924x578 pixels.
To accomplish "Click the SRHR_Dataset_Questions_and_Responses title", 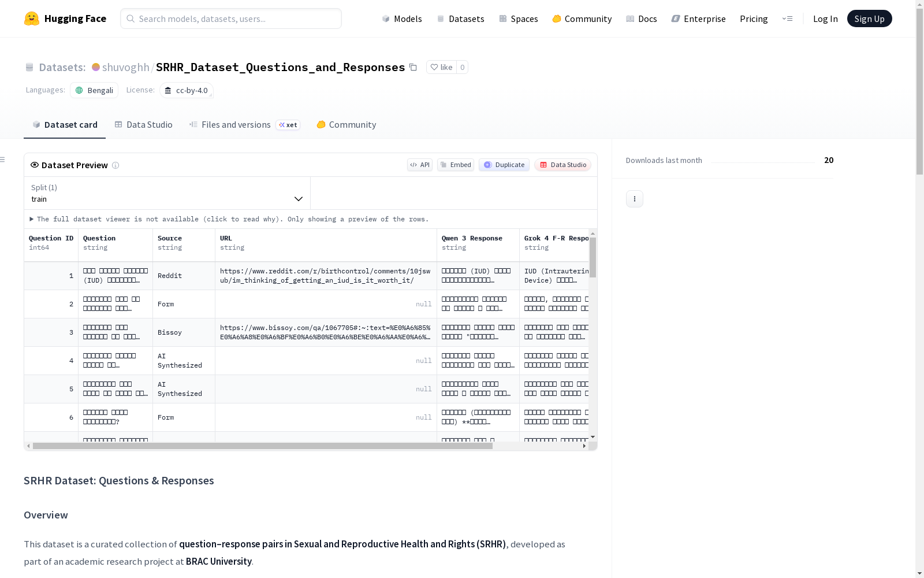I will coord(281,67).
